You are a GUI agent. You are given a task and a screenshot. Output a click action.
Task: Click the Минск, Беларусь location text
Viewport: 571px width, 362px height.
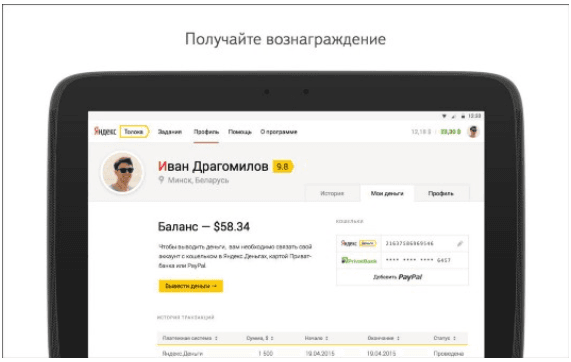[x=198, y=180]
